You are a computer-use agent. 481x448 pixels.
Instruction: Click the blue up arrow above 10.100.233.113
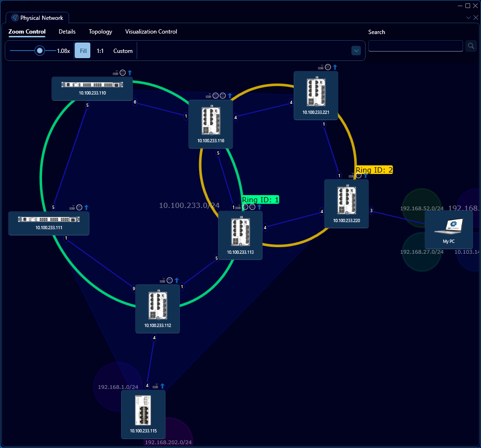pos(260,207)
